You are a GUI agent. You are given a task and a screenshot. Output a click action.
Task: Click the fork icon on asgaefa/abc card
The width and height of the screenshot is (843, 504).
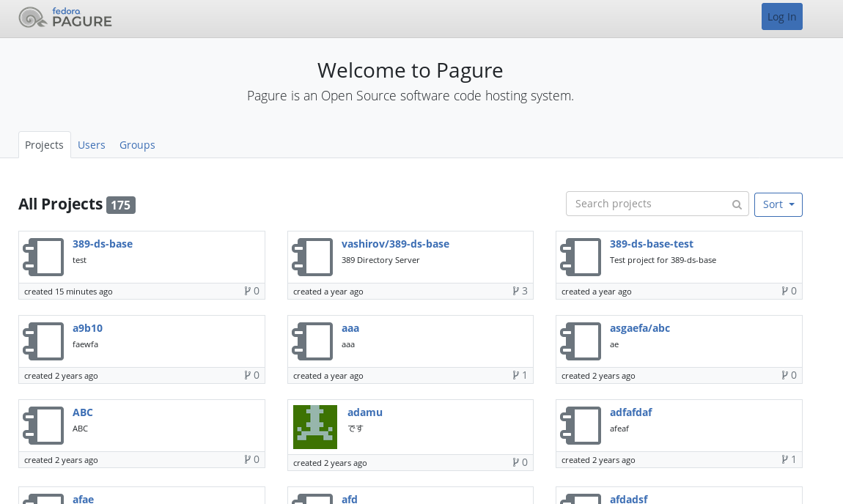784,376
